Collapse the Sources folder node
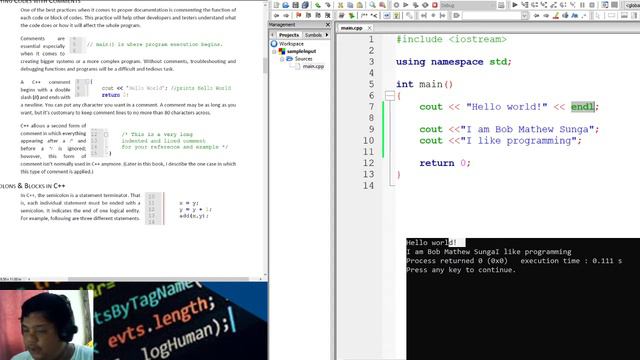Image resolution: width=640 pixels, height=360 pixels. coord(282,59)
